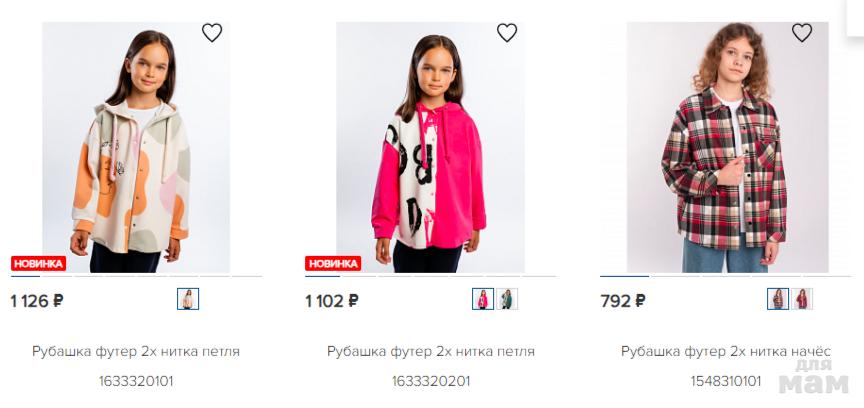
Task: Click article number 1548310101
Action: pyautogui.click(x=726, y=381)
